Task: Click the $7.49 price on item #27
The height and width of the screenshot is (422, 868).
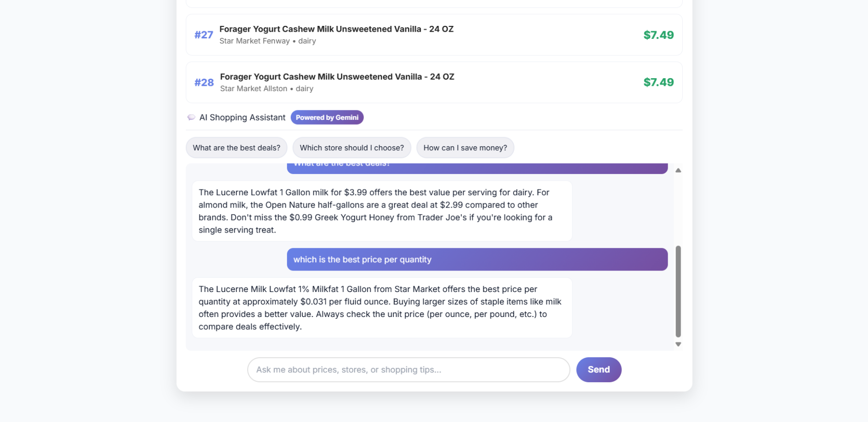Action: tap(659, 35)
